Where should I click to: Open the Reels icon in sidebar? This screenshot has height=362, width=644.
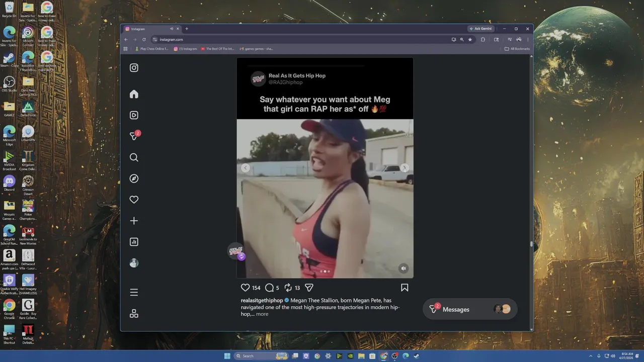(x=134, y=115)
